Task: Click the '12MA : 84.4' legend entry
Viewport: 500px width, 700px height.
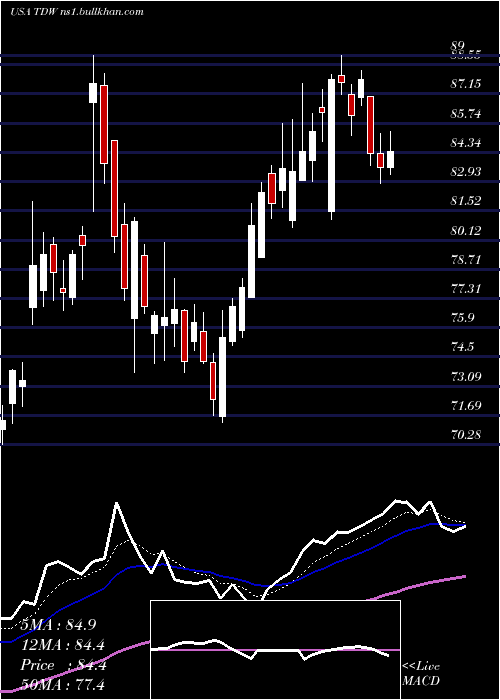Action: coord(62,645)
